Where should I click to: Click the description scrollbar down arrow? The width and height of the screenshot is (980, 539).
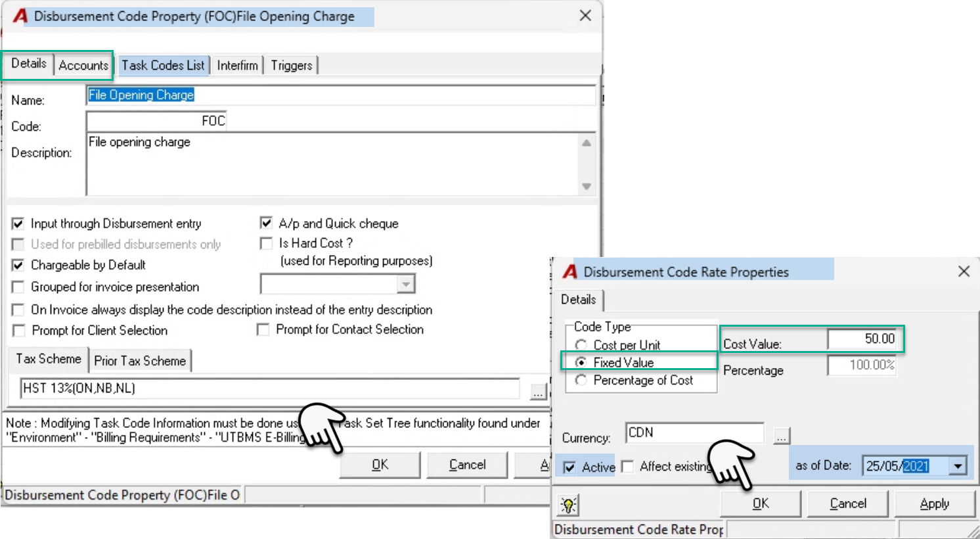[x=587, y=187]
